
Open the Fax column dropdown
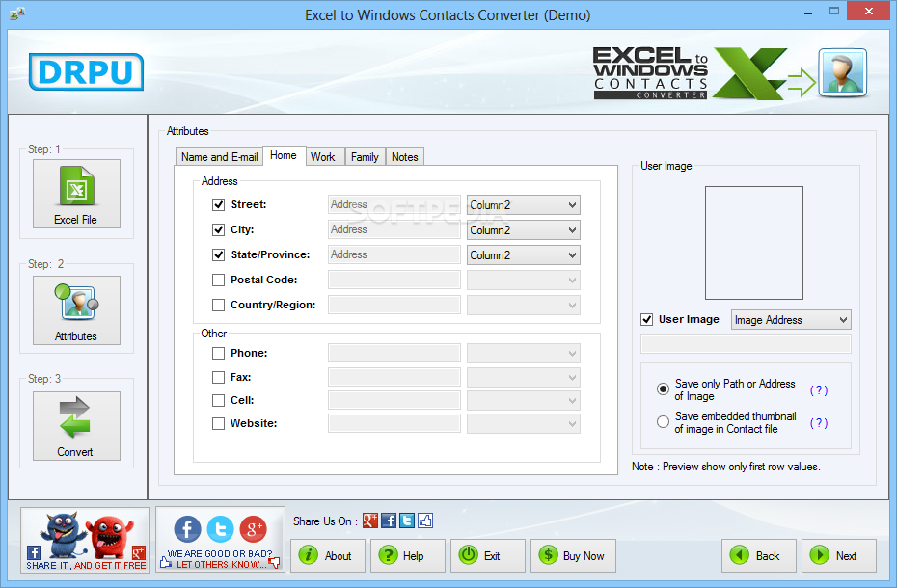pyautogui.click(x=524, y=378)
